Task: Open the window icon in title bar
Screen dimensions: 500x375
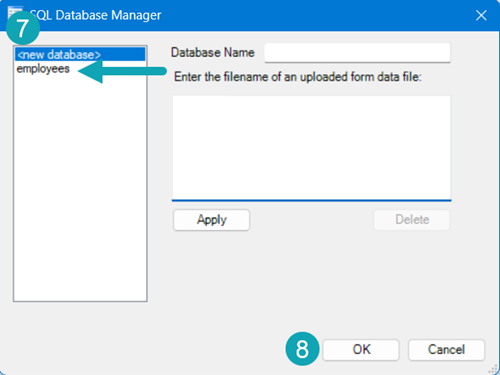Action: pyautogui.click(x=15, y=13)
